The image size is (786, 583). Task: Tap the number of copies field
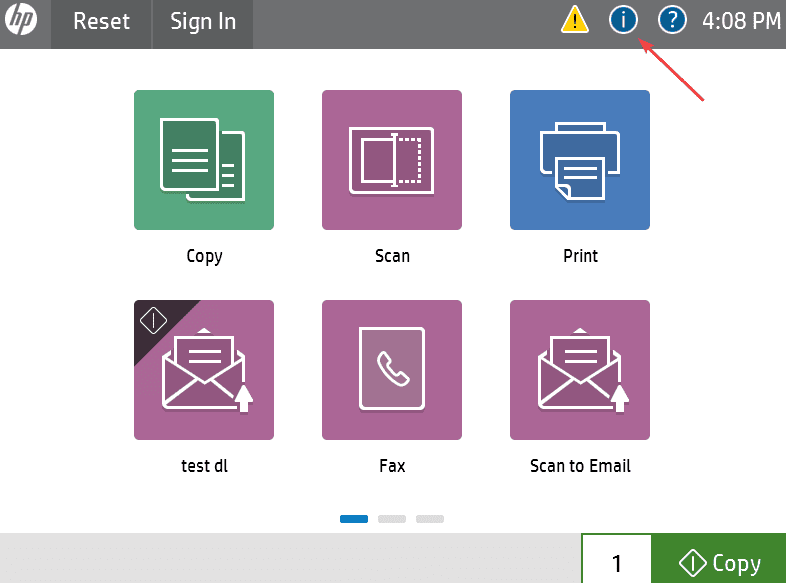(x=616, y=563)
